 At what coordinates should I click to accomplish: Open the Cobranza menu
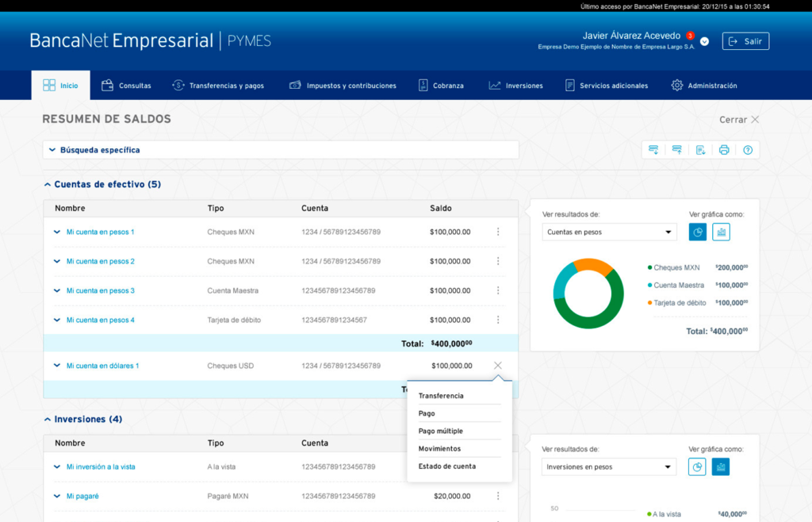pyautogui.click(x=441, y=86)
